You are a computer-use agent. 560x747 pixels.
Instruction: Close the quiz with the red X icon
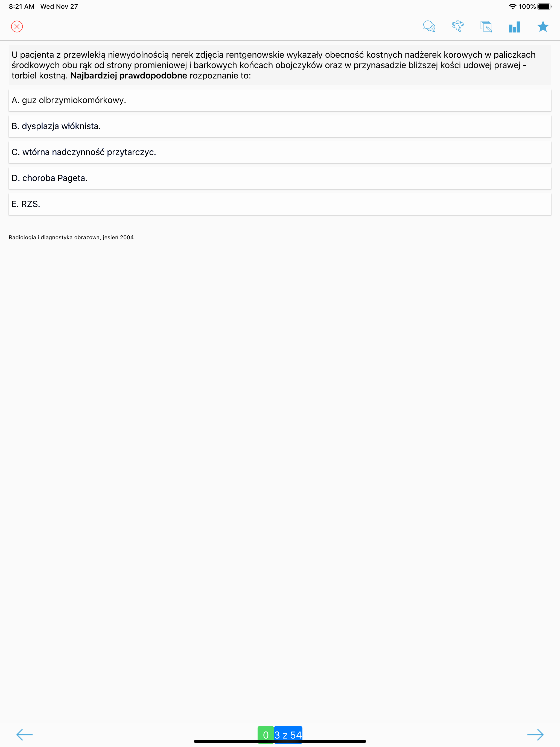click(x=17, y=26)
